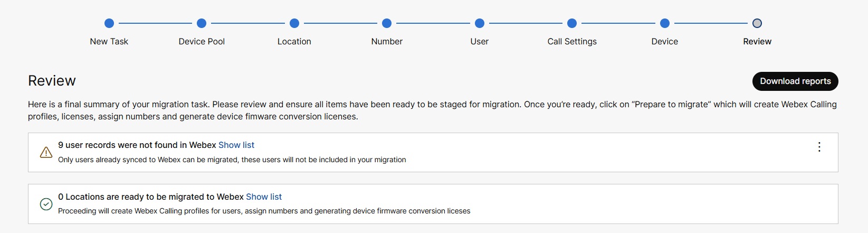Click the Device Pool step label
868x233 pixels.
[202, 42]
